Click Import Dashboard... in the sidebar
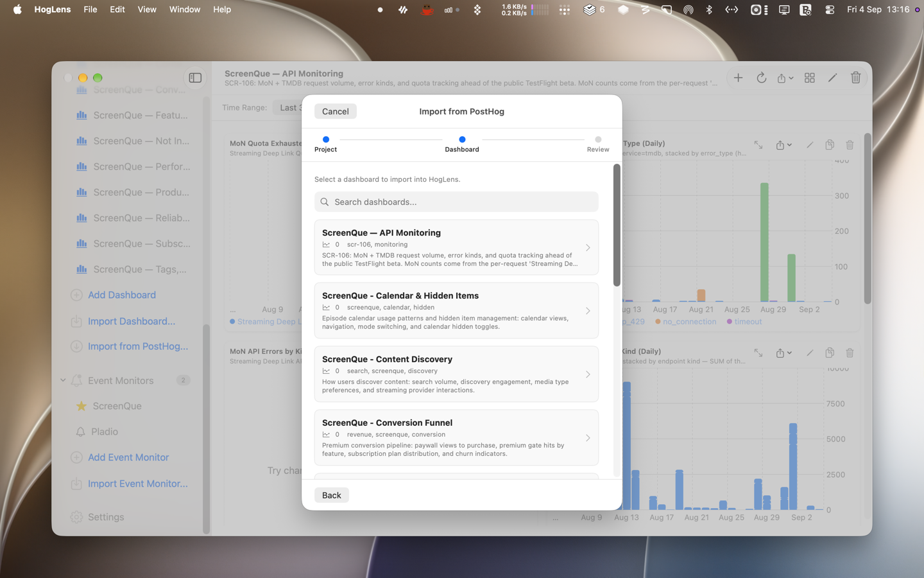This screenshot has width=924, height=578. 123,321
